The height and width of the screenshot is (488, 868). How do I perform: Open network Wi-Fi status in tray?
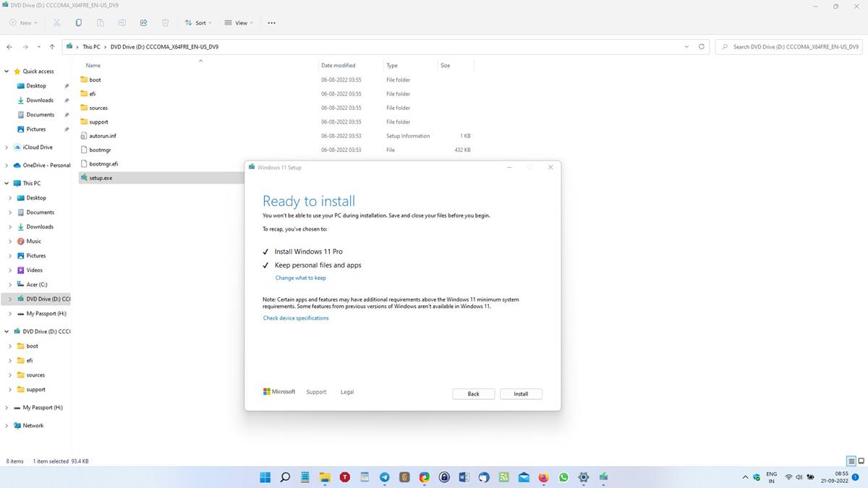(x=788, y=477)
